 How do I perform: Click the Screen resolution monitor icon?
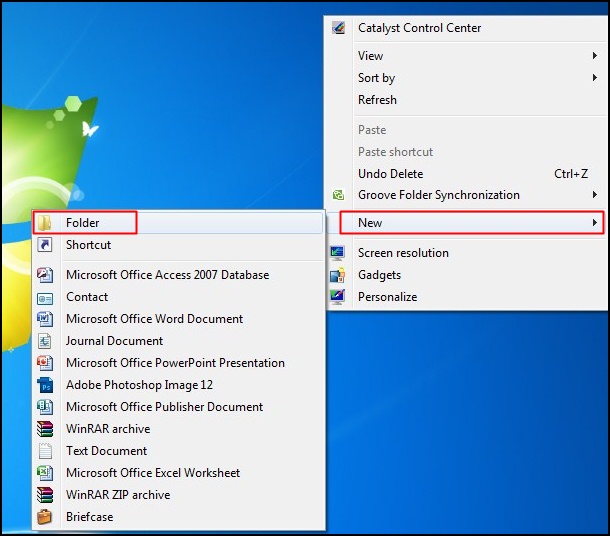point(337,253)
